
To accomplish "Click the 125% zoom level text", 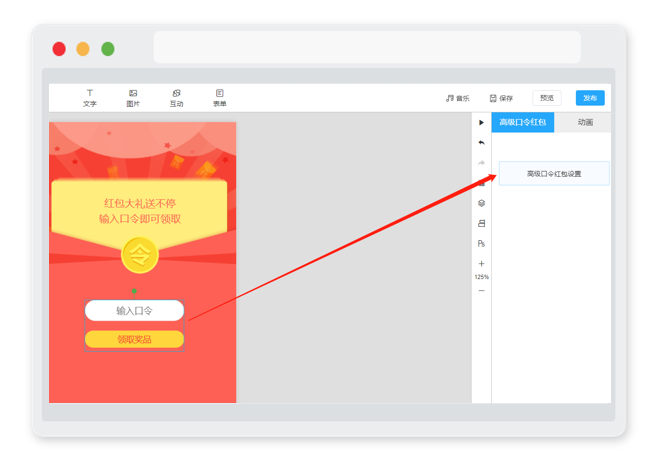I will click(482, 277).
